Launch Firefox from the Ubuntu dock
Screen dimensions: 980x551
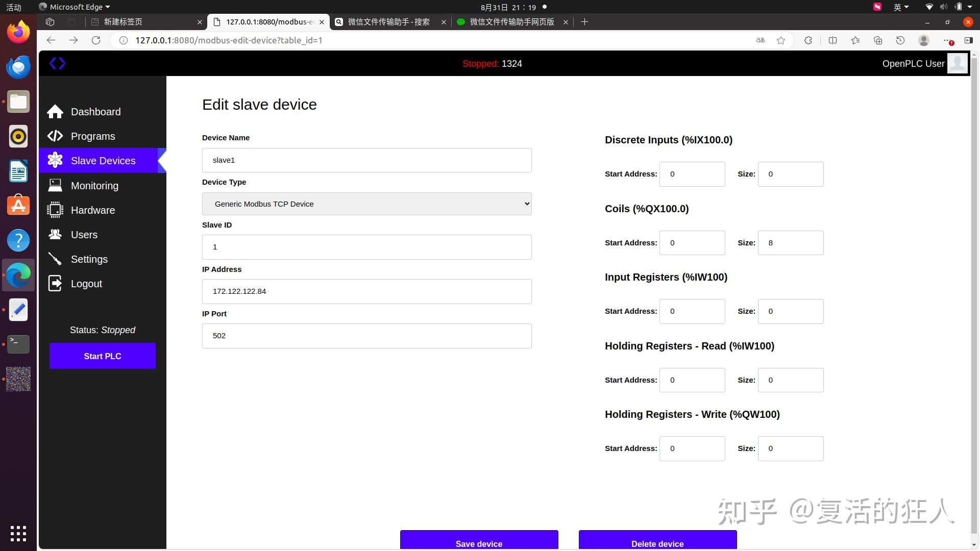pyautogui.click(x=18, y=31)
